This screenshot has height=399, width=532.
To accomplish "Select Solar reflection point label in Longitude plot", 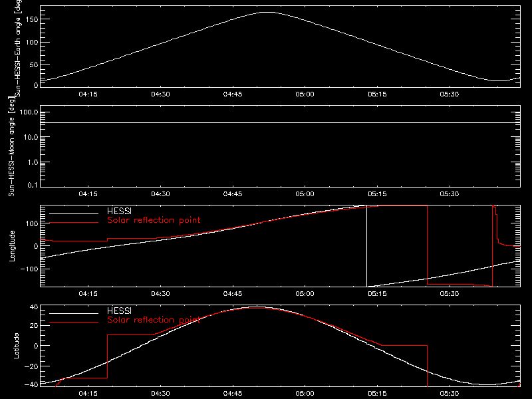I will pyautogui.click(x=154, y=220).
